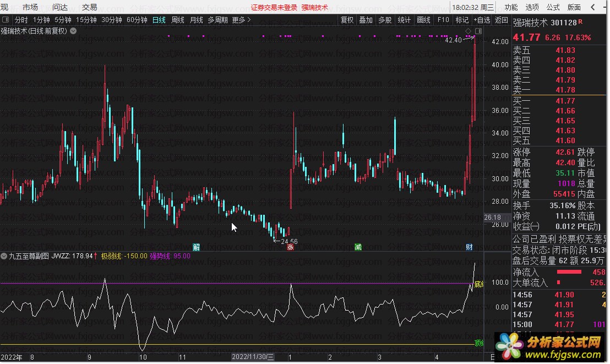This screenshot has width=610, height=364.
Task: Collapse the 九五至尊副图 indicator dropdown icon
Action: point(4,256)
